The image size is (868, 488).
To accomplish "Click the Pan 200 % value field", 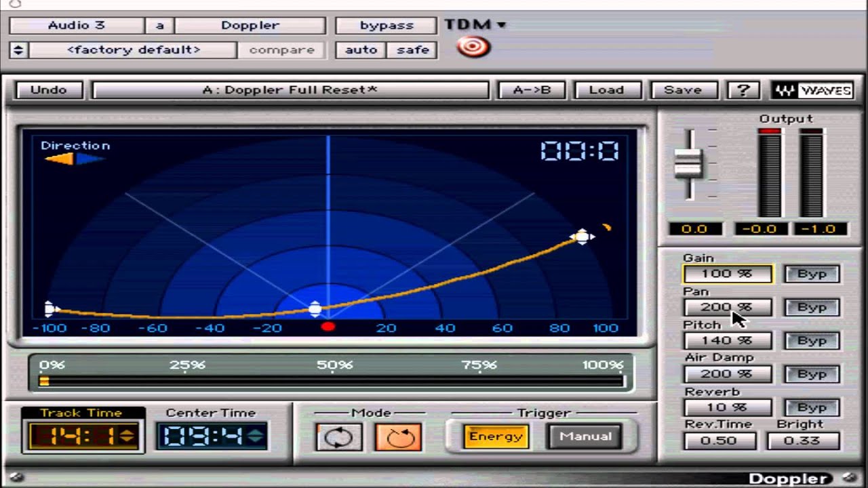I will click(727, 307).
